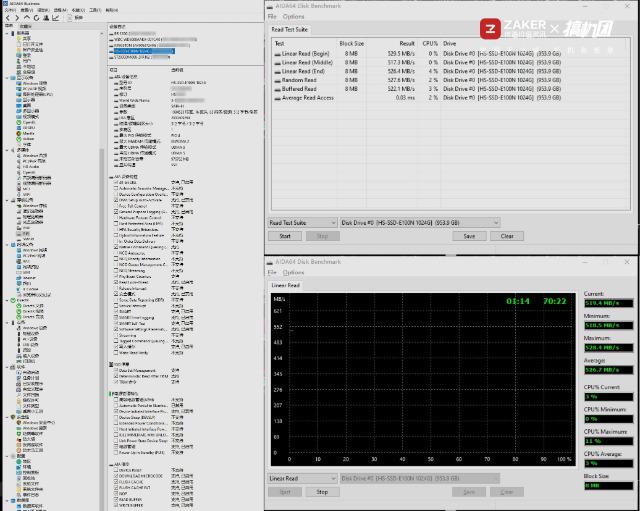Open the Read Test Suite test dropdown
The image size is (640, 511).
(302, 223)
